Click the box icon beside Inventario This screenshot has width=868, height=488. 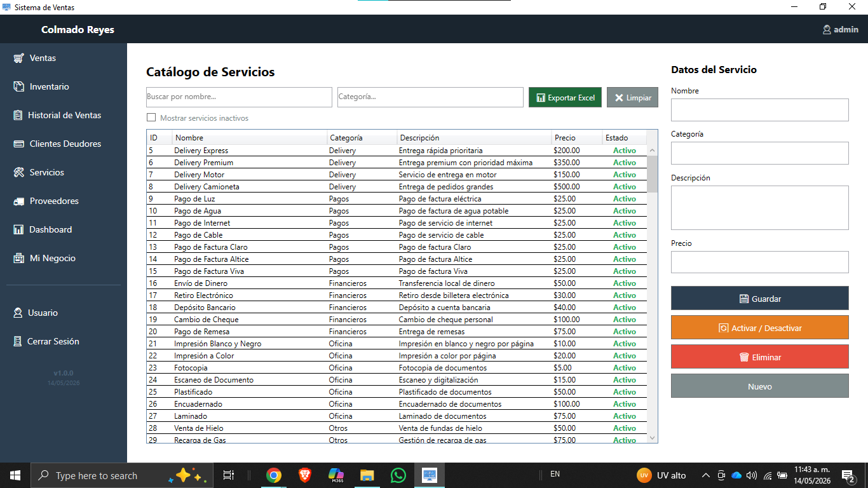pos(18,86)
